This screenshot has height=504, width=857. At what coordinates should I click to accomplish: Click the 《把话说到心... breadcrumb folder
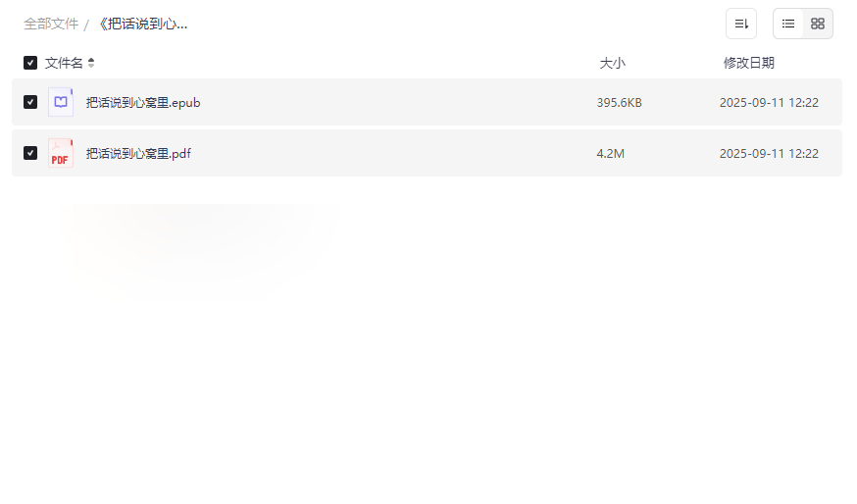(142, 24)
